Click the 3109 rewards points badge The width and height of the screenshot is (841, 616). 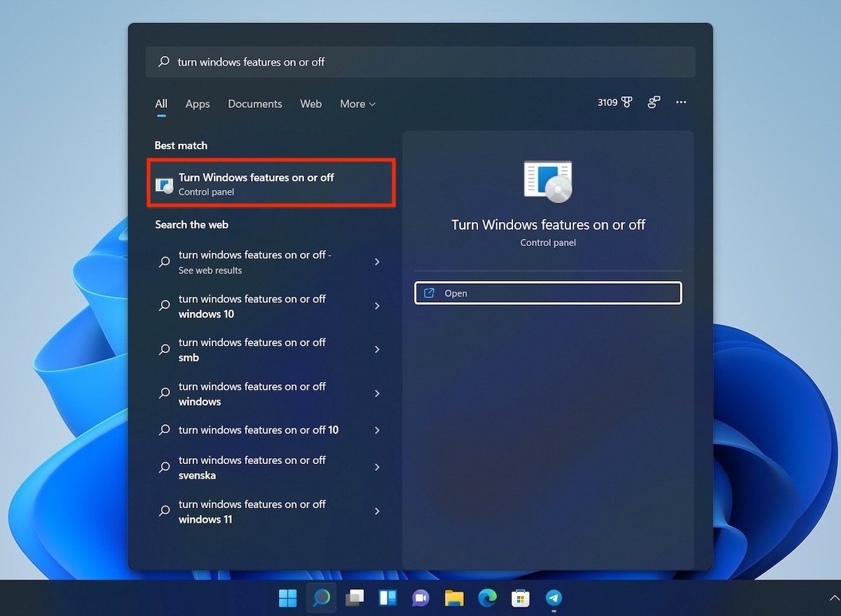(615, 102)
